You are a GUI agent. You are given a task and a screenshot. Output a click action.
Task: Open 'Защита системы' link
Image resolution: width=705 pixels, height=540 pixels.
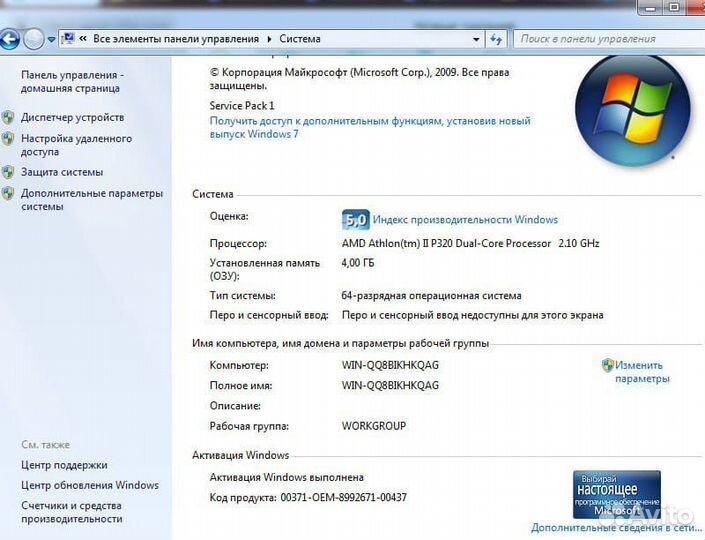pyautogui.click(x=62, y=172)
